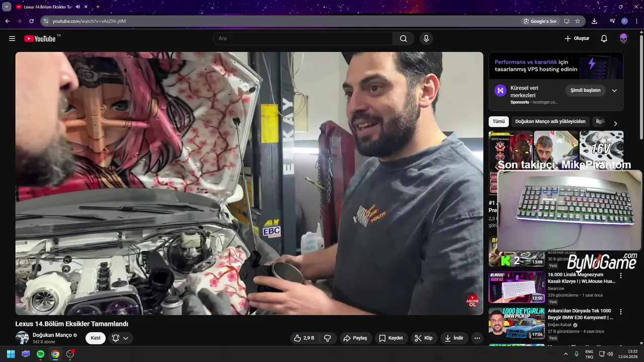Open taskbar clock and date

[628, 354]
